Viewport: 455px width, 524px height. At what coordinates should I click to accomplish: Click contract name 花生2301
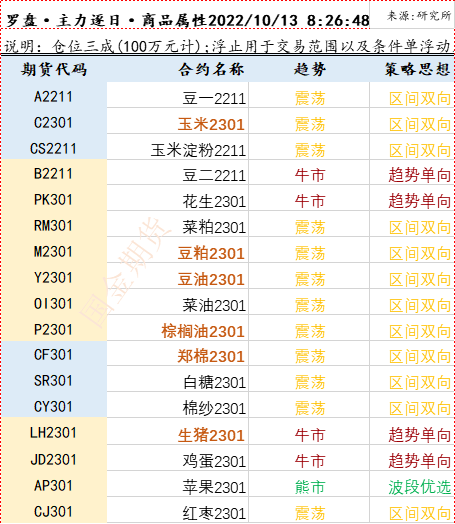point(214,202)
